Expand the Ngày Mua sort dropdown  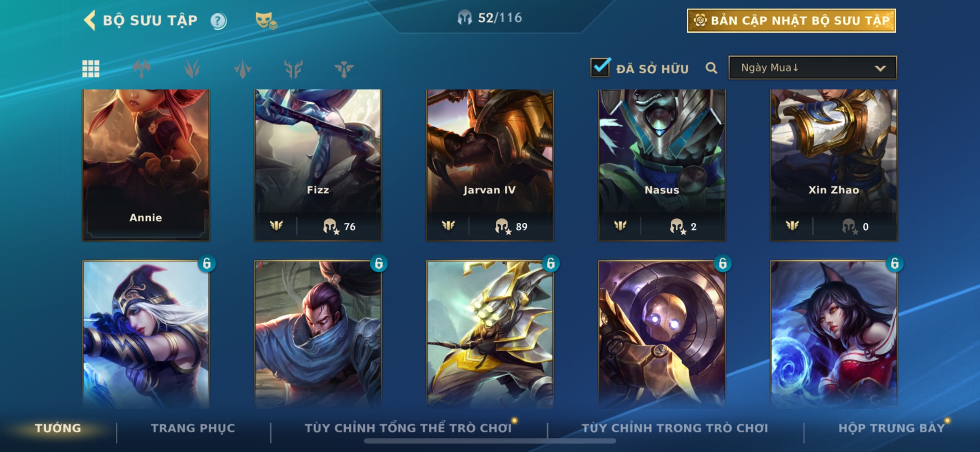click(813, 68)
